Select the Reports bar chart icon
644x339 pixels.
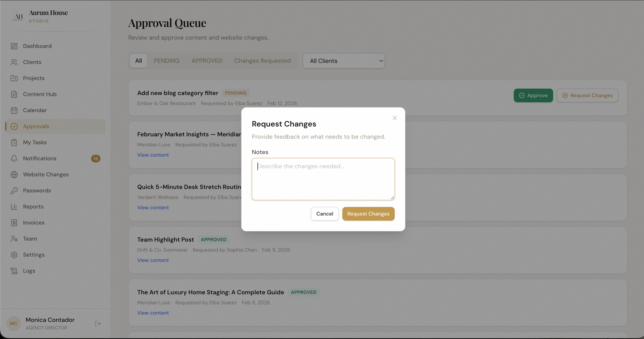14,207
